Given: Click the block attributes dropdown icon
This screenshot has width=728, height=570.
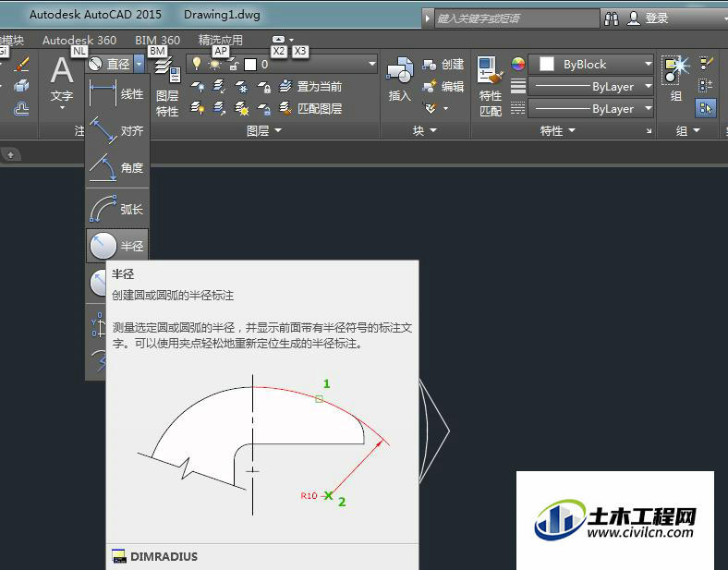Looking at the screenshot, I should [x=434, y=108].
